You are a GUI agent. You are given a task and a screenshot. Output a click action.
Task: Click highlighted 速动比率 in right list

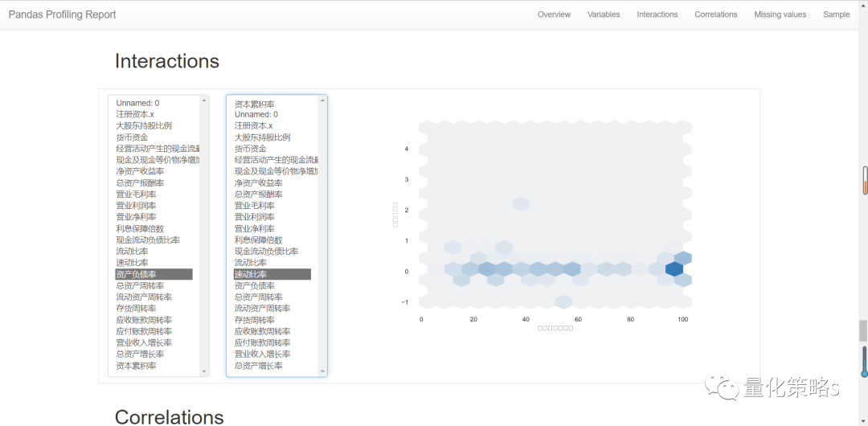tap(272, 274)
